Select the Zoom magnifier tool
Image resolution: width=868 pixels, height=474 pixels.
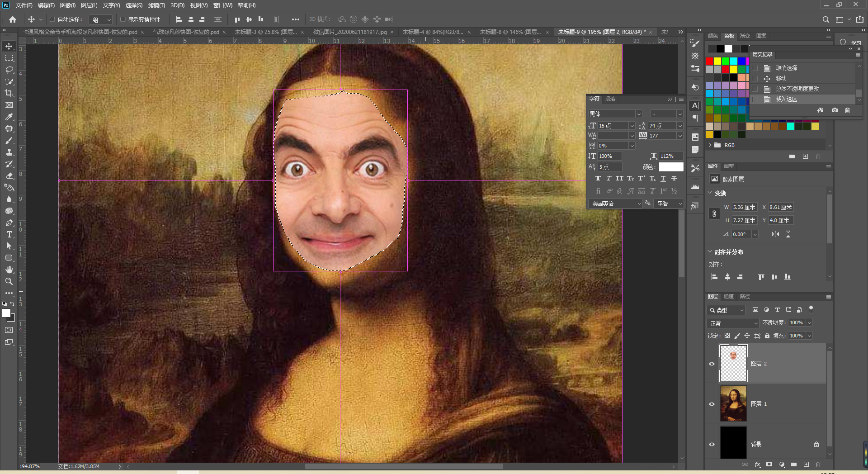click(x=9, y=281)
